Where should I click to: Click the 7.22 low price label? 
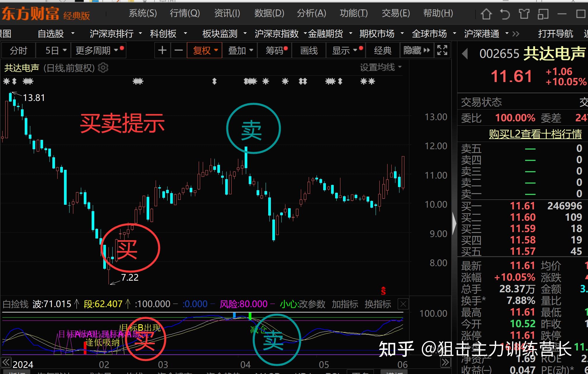tap(130, 277)
